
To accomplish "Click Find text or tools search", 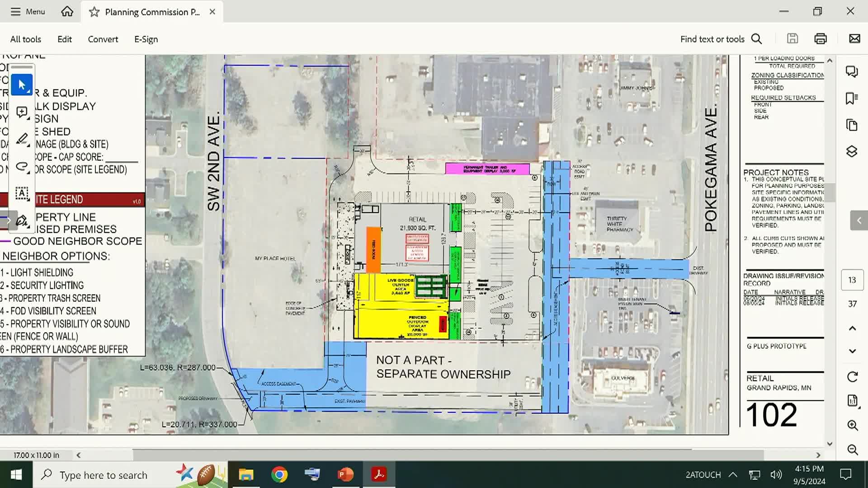I will [712, 39].
